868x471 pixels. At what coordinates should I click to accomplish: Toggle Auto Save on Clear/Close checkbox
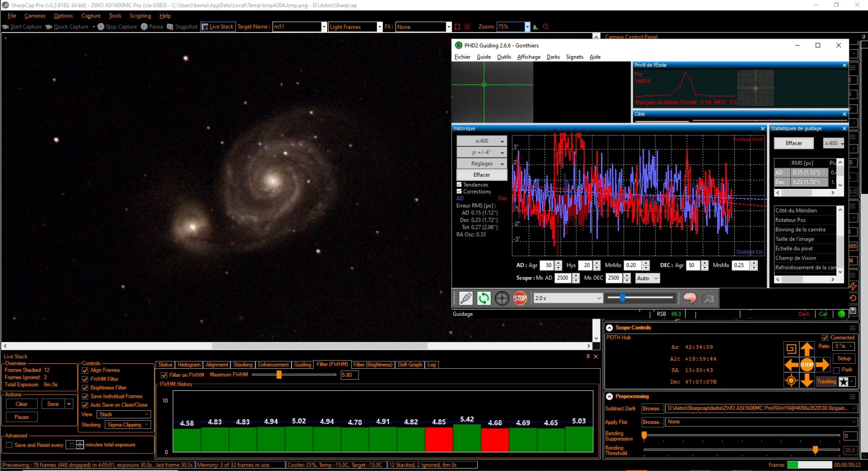pos(85,405)
